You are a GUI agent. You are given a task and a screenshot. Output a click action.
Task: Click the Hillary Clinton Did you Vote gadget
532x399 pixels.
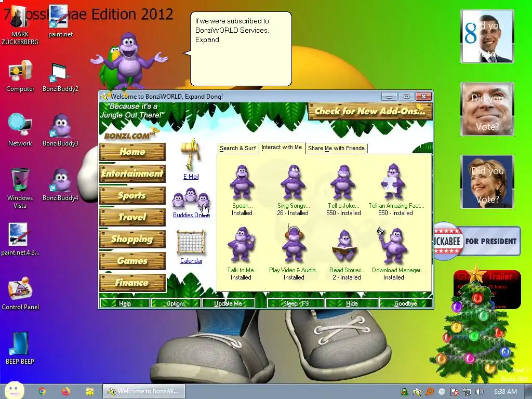coord(487,181)
